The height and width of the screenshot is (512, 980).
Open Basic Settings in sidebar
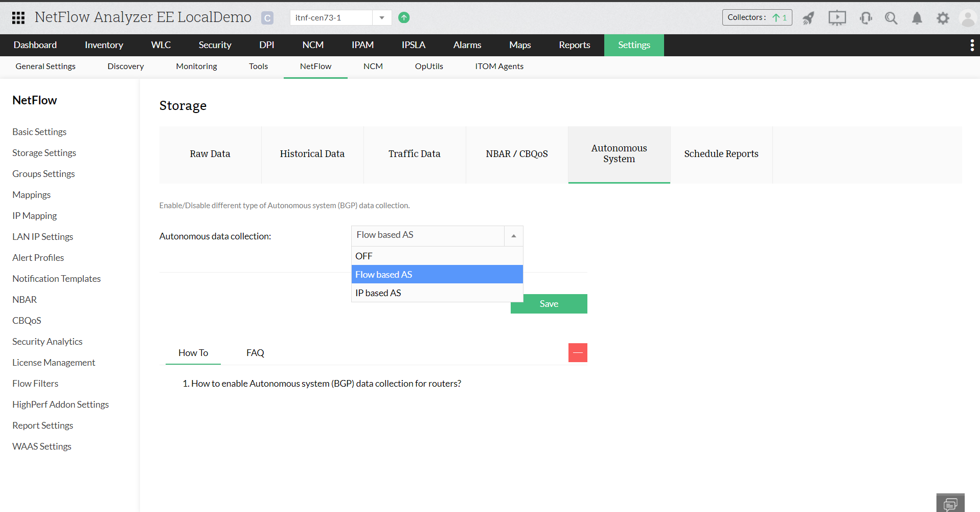(39, 132)
